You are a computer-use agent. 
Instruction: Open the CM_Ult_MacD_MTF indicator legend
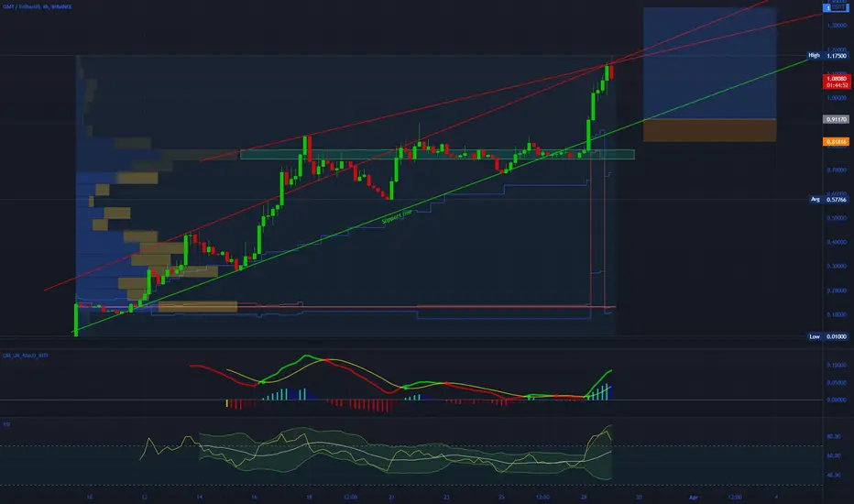(x=26, y=356)
